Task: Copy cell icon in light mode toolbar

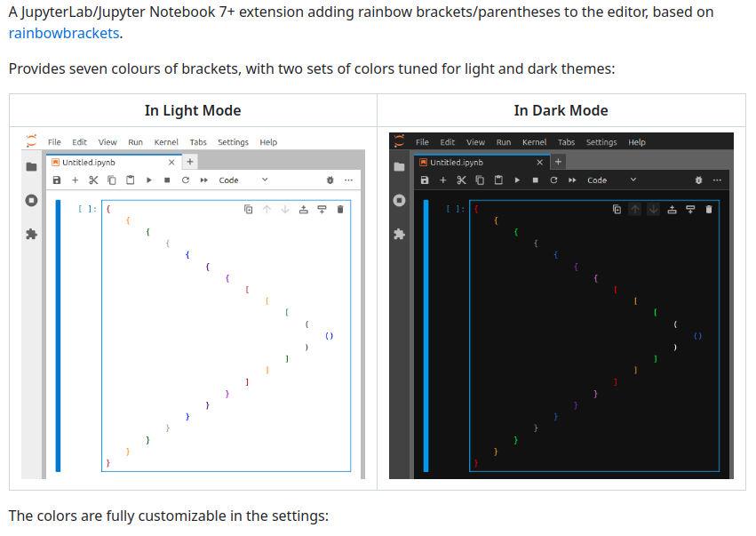Action: coord(112,180)
